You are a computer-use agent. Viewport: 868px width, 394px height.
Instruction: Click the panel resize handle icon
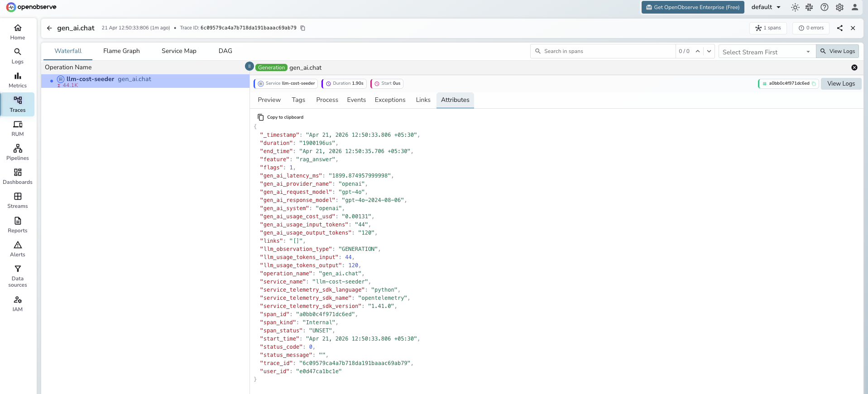(249, 66)
